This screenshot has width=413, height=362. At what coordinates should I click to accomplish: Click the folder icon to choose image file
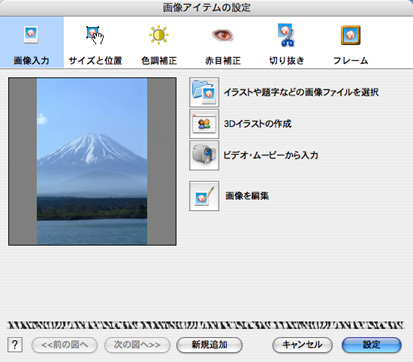pyautogui.click(x=204, y=92)
